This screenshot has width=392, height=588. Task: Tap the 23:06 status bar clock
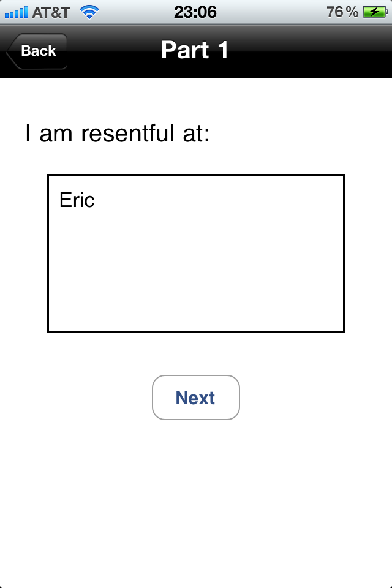(x=195, y=12)
